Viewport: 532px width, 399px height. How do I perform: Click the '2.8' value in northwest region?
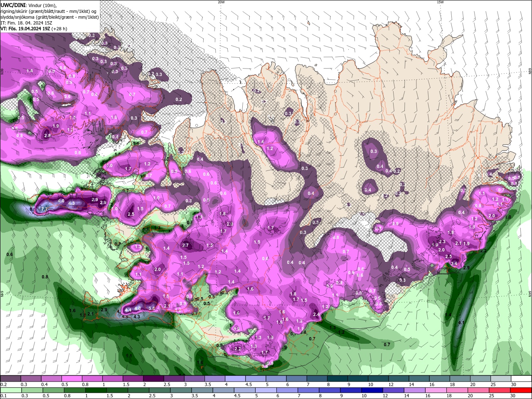(x=47, y=135)
